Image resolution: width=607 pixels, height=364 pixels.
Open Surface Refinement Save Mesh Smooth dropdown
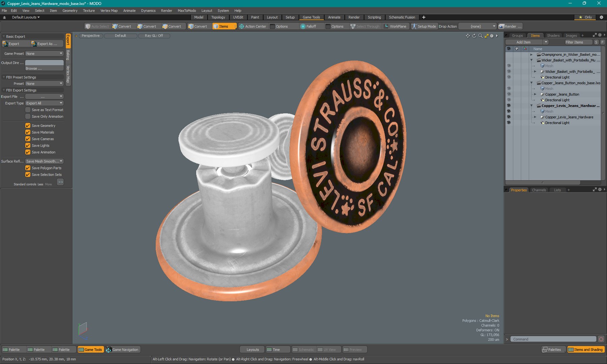pyautogui.click(x=45, y=161)
